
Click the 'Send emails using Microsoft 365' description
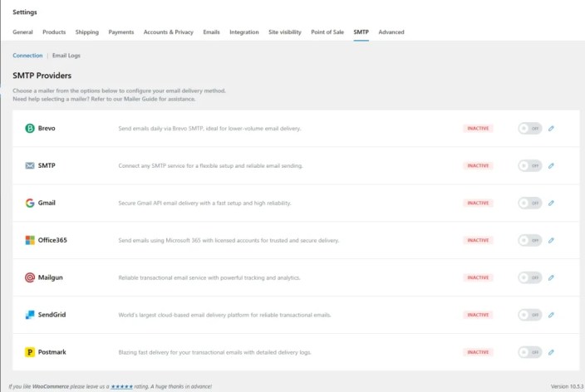click(229, 240)
